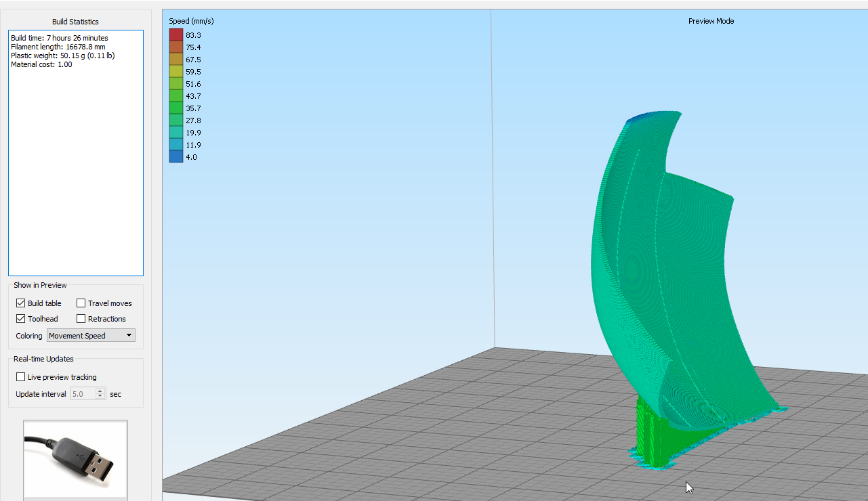Click the Speed (mm/s) legend title

pyautogui.click(x=191, y=21)
